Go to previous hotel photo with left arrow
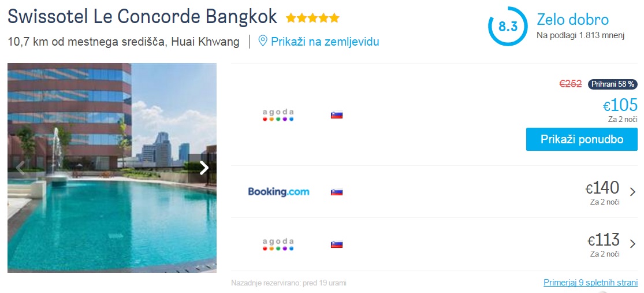 click(20, 168)
